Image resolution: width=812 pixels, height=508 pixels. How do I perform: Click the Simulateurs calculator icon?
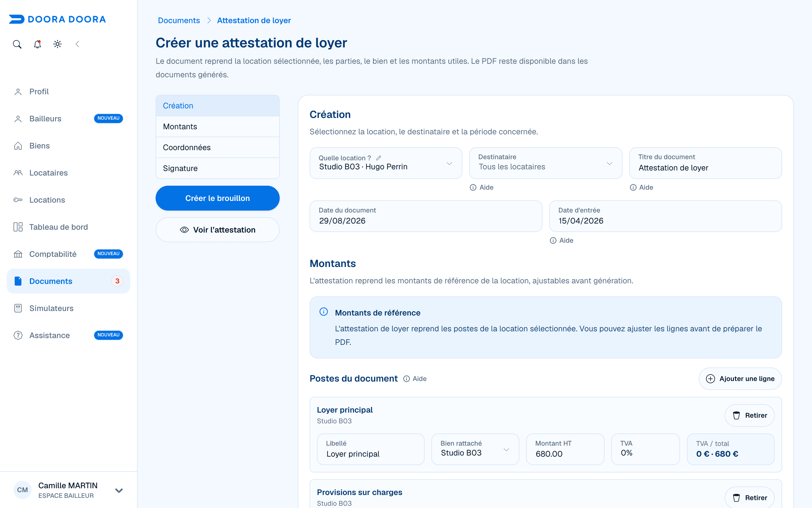click(18, 308)
